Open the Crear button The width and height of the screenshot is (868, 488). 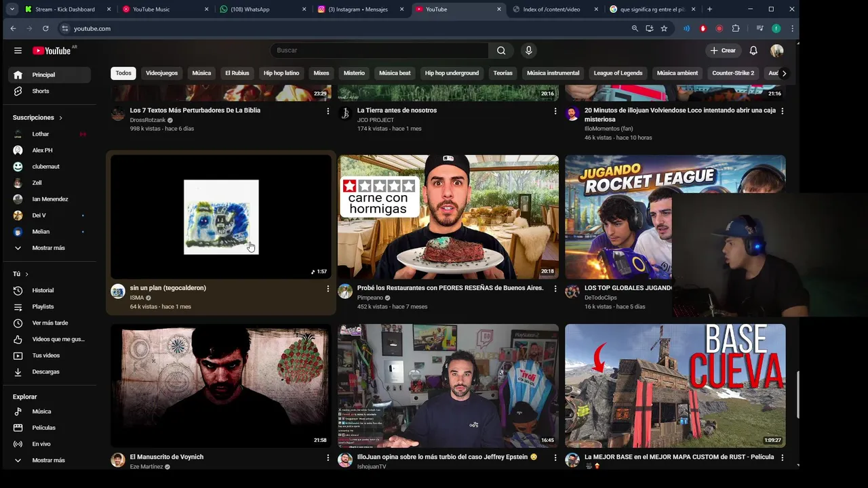pyautogui.click(x=723, y=50)
